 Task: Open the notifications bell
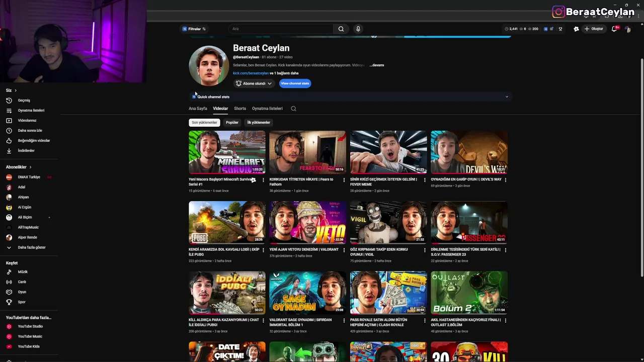pyautogui.click(x=614, y=29)
